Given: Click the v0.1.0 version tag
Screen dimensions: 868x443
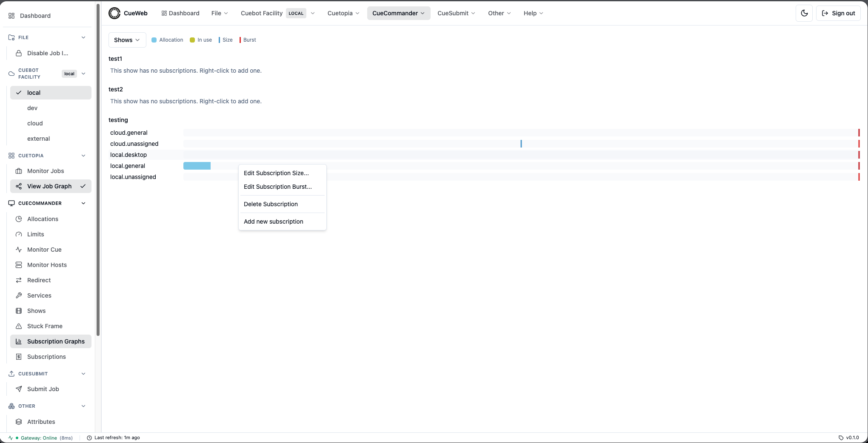Looking at the screenshot, I should pos(849,438).
